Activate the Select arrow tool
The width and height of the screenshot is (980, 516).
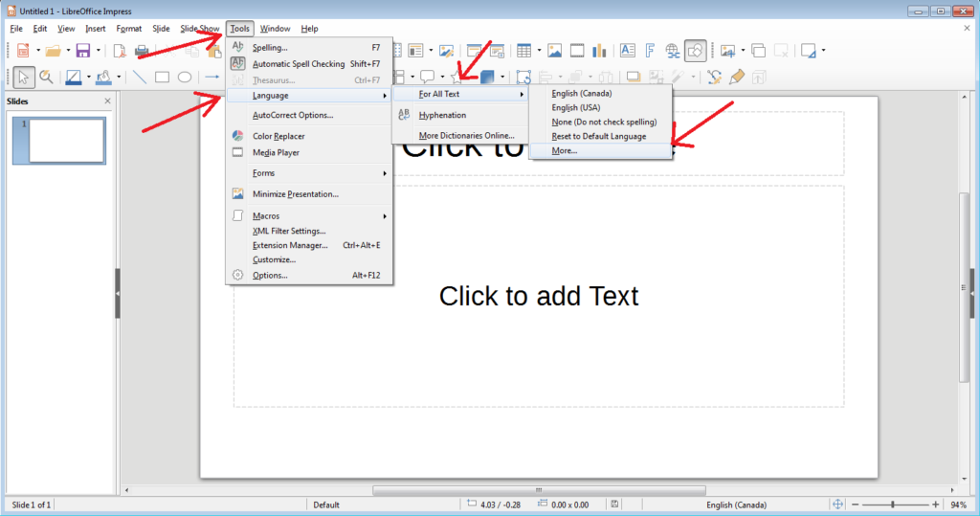coord(22,78)
